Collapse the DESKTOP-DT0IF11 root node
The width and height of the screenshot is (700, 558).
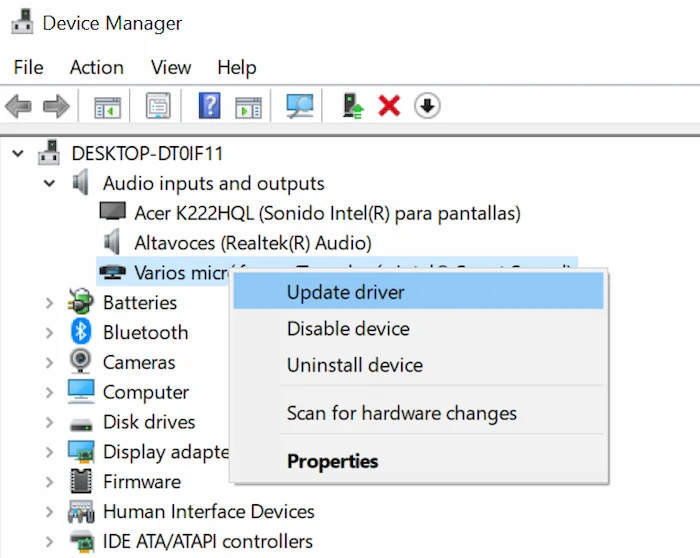click(18, 154)
